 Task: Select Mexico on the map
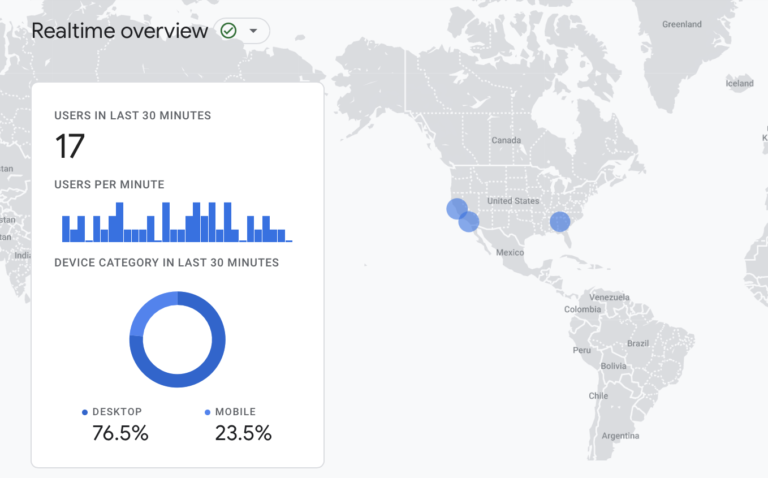coord(510,252)
